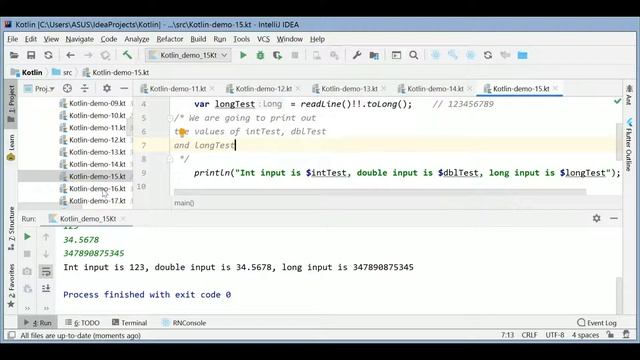Click the up arrow in Run panel
The width and height of the screenshot is (640, 360).
coord(46,237)
